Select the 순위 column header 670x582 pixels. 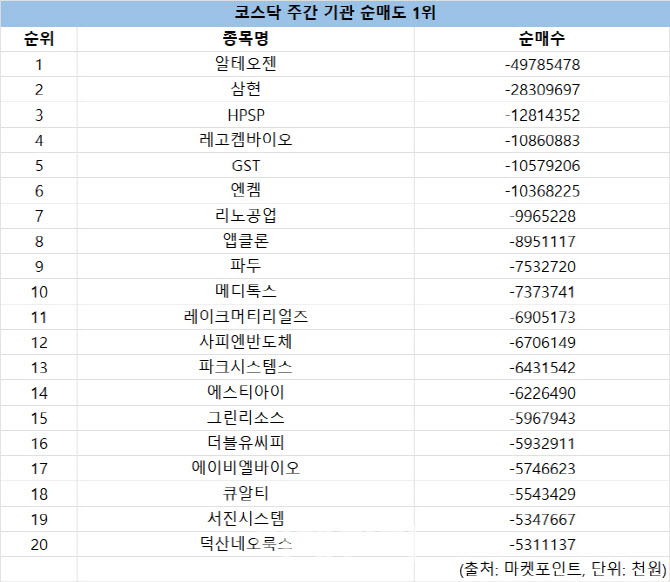39,39
